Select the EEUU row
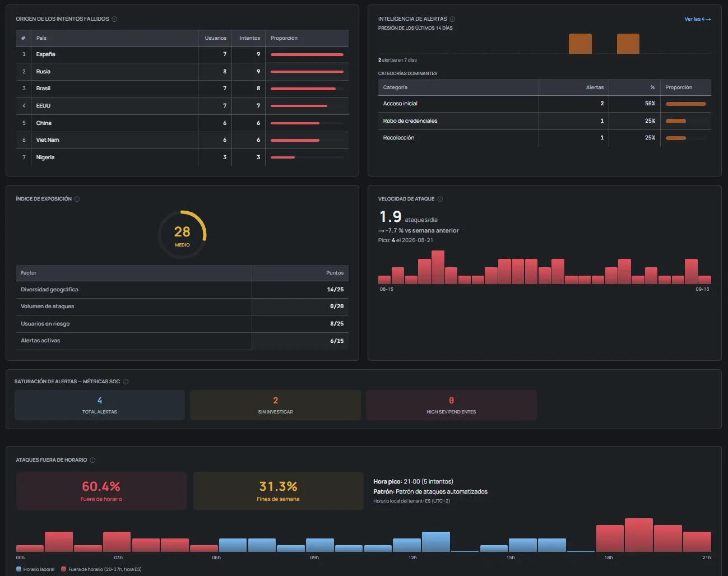The height and width of the screenshot is (576, 728). (x=182, y=106)
